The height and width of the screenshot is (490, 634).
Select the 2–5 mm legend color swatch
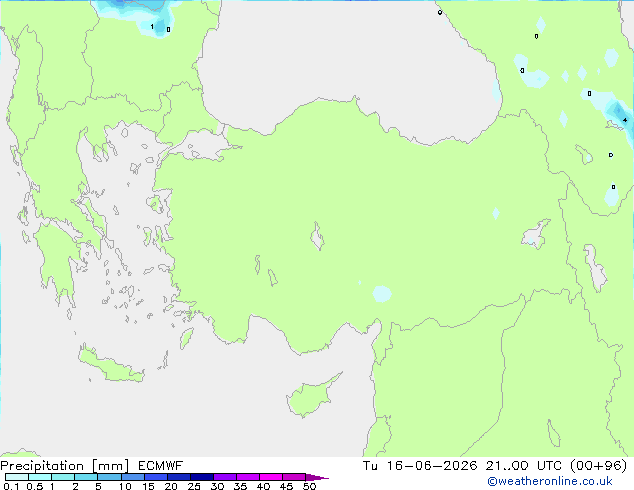pyautogui.click(x=86, y=477)
